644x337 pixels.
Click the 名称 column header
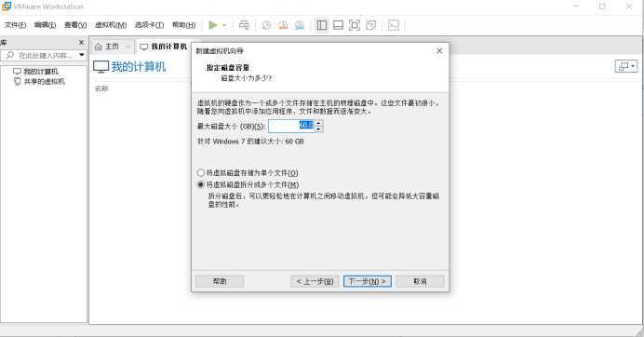pyautogui.click(x=101, y=88)
